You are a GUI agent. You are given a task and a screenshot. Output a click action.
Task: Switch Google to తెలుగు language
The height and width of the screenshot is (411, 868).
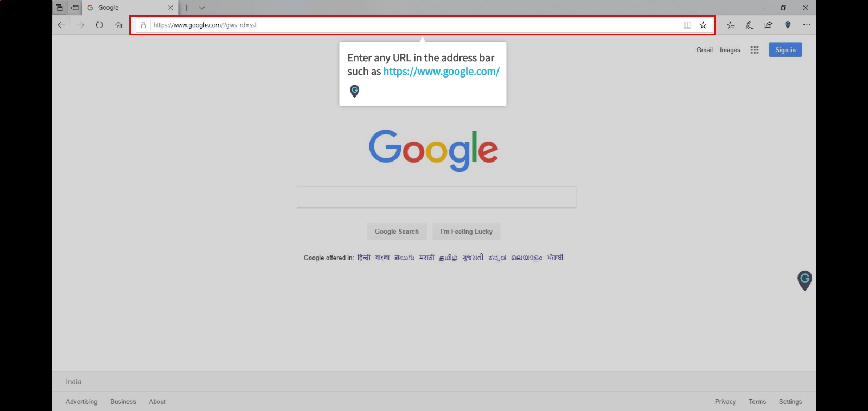404,258
